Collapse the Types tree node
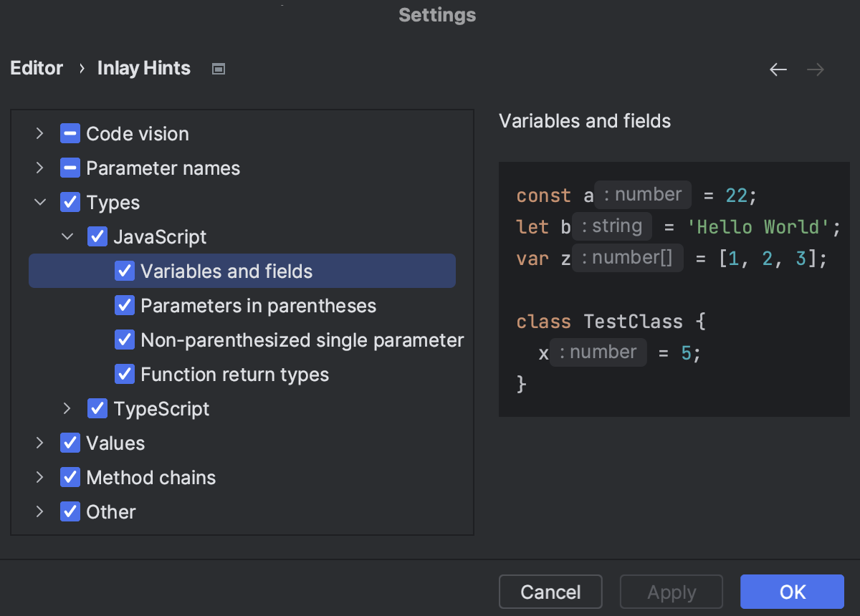This screenshot has height=616, width=860. tap(39, 202)
